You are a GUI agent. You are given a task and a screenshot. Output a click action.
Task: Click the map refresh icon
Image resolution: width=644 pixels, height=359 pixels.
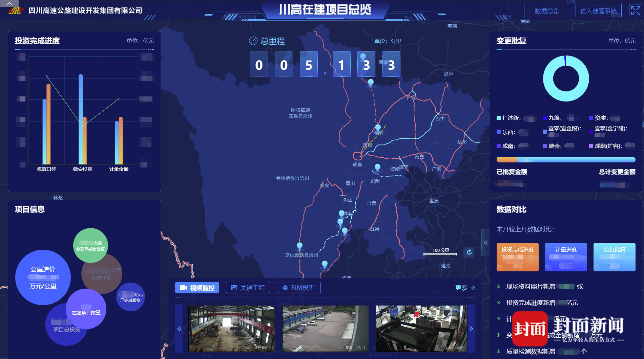pyautogui.click(x=469, y=252)
